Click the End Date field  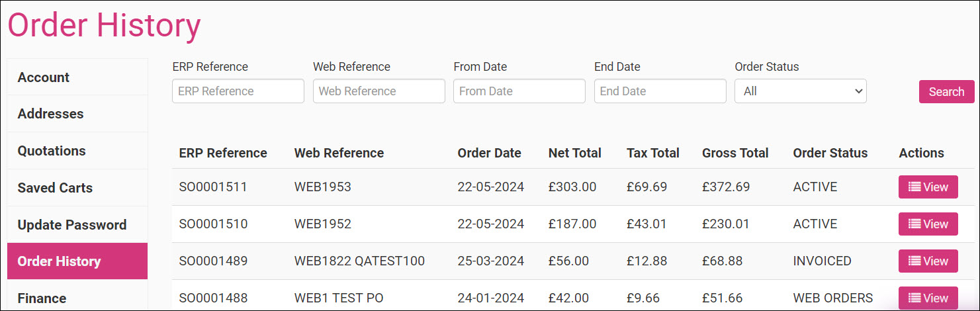click(x=660, y=91)
